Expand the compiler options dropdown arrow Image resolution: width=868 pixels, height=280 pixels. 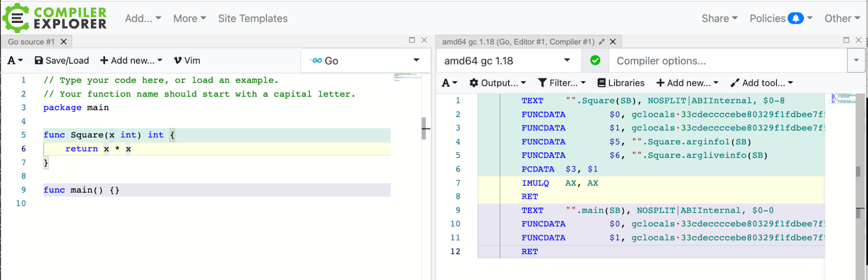click(x=856, y=60)
